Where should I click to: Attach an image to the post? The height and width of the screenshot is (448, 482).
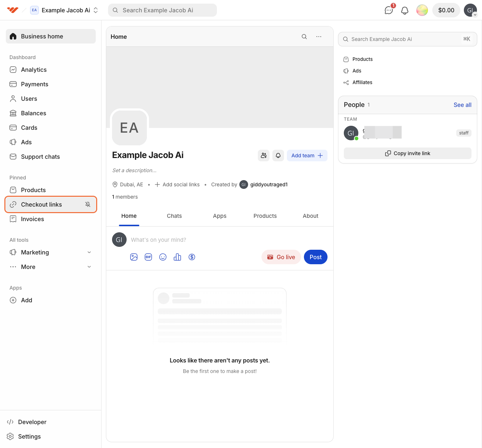tap(134, 257)
